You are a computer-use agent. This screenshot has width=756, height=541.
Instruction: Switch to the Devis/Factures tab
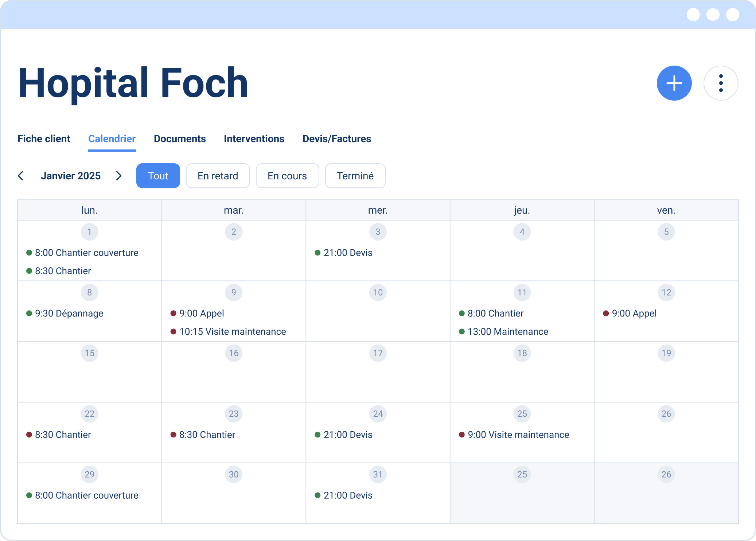[337, 139]
